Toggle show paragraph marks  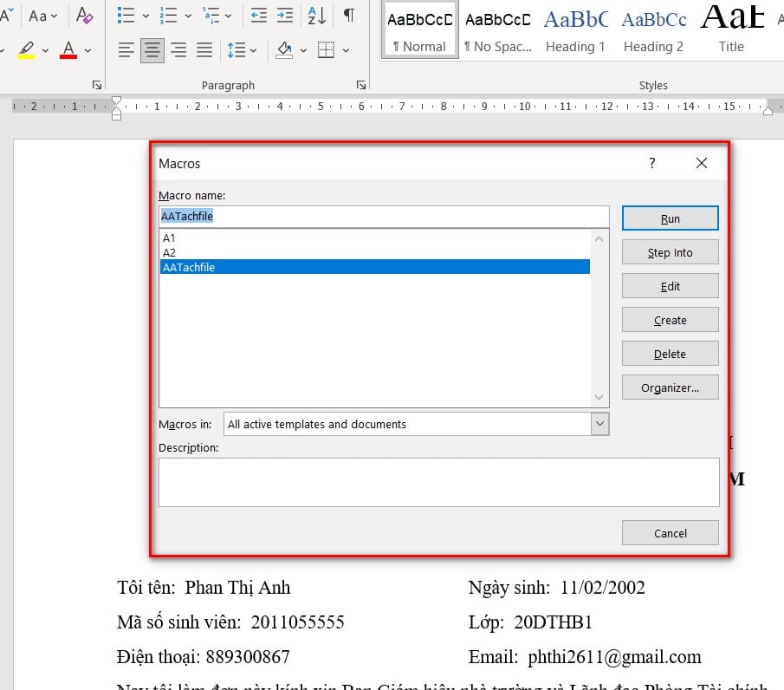(x=348, y=16)
